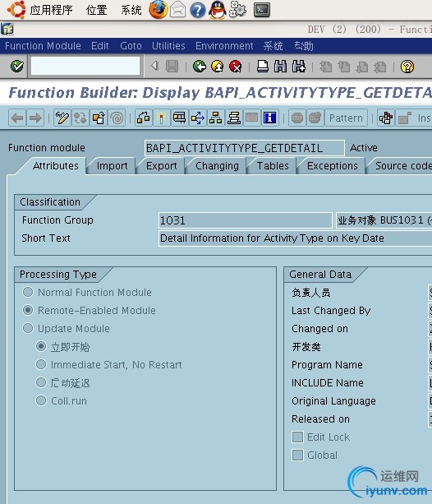Viewport: 432px width, 504px height.
Task: Click the Short Text field
Action: (296, 238)
